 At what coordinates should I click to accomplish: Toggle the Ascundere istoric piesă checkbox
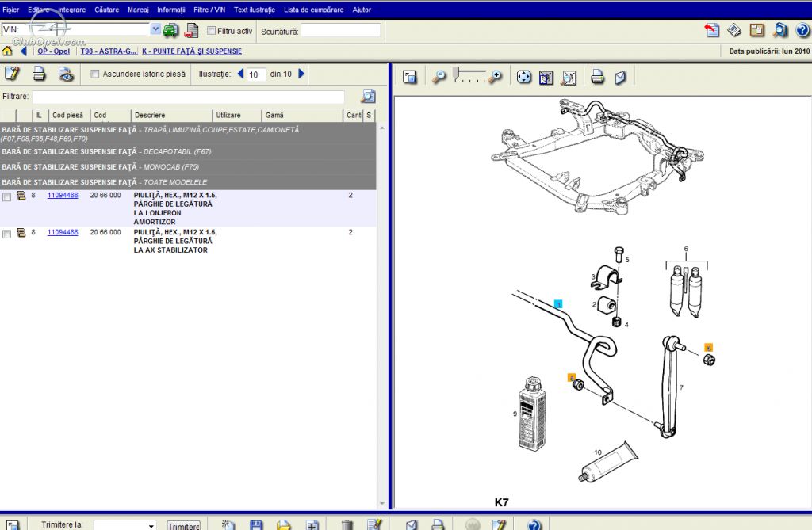pyautogui.click(x=95, y=74)
